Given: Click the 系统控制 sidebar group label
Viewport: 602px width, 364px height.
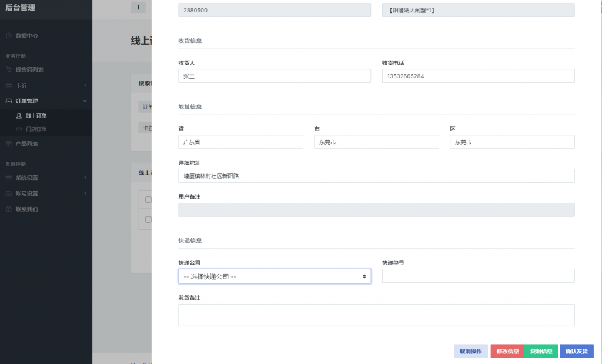Looking at the screenshot, I should pyautogui.click(x=16, y=164).
